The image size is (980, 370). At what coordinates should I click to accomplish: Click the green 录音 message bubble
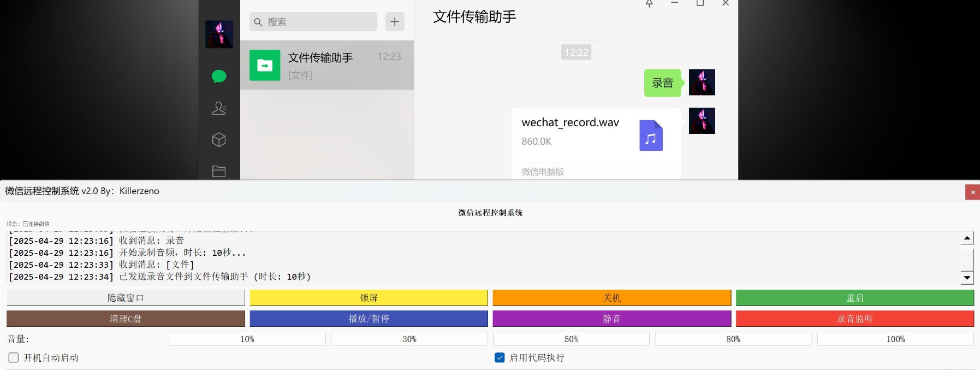pyautogui.click(x=663, y=83)
